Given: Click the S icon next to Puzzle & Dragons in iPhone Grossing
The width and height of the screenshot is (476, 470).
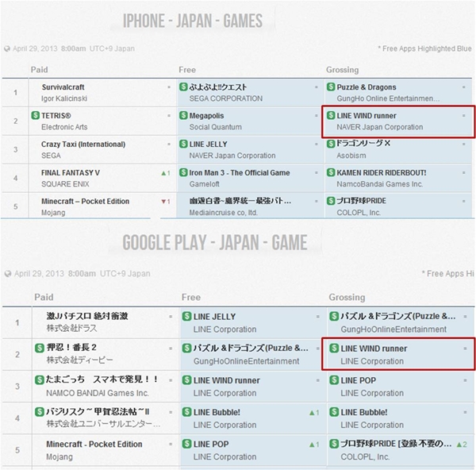Looking at the screenshot, I should [x=331, y=87].
